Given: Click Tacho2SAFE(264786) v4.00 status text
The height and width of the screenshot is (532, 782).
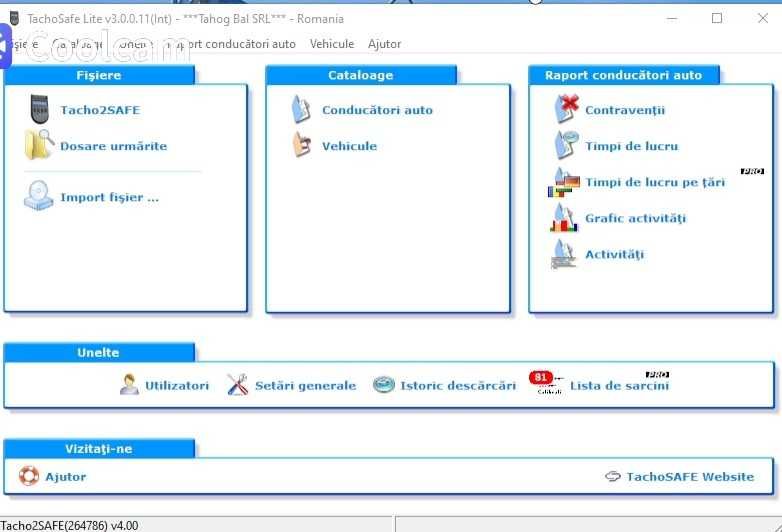Looking at the screenshot, I should coord(69,526).
